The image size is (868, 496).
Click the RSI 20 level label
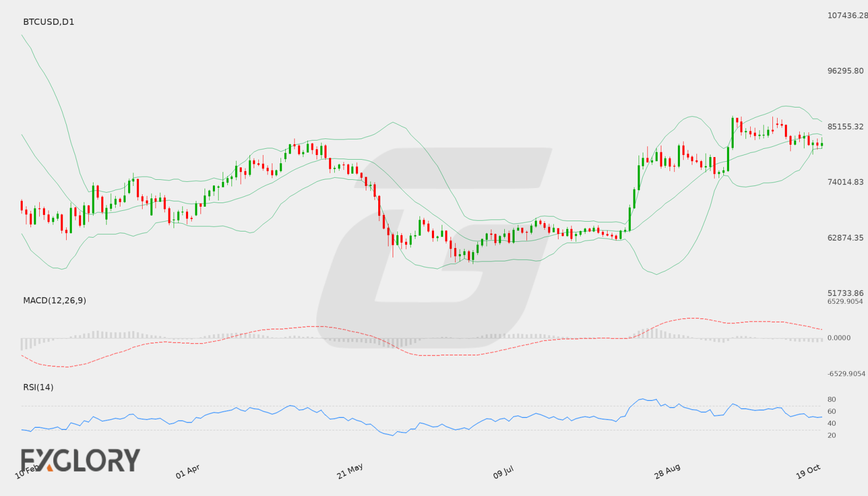click(831, 435)
